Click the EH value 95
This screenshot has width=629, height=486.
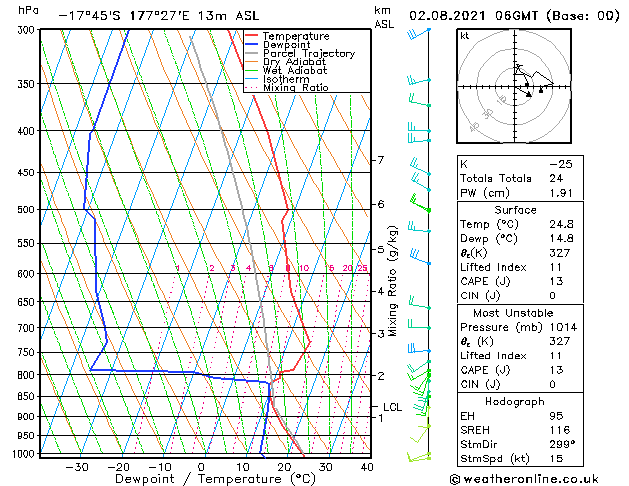tap(556, 416)
